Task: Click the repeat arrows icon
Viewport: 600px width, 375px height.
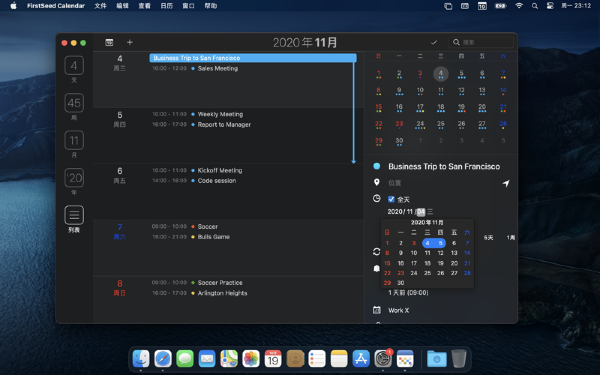Action: 377,252
